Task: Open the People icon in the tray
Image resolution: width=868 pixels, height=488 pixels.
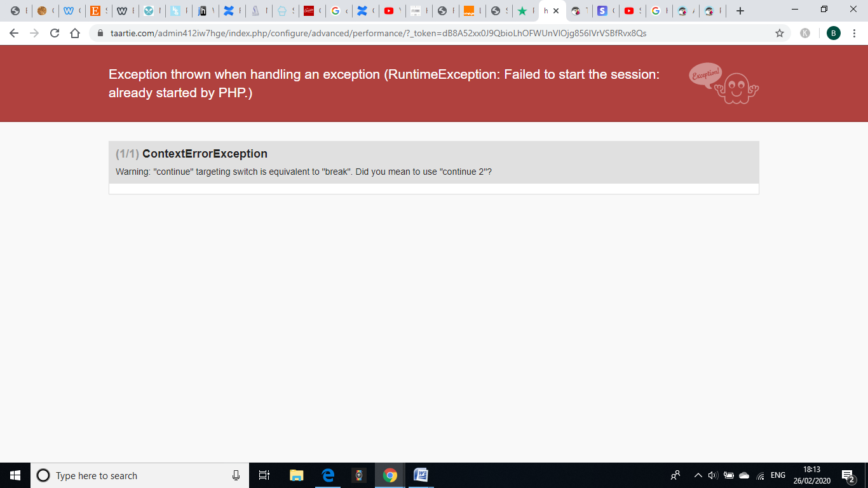Action: (x=675, y=475)
